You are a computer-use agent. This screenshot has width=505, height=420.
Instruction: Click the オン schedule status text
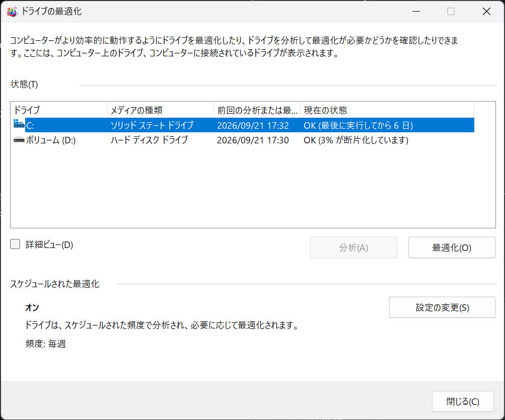[32, 308]
